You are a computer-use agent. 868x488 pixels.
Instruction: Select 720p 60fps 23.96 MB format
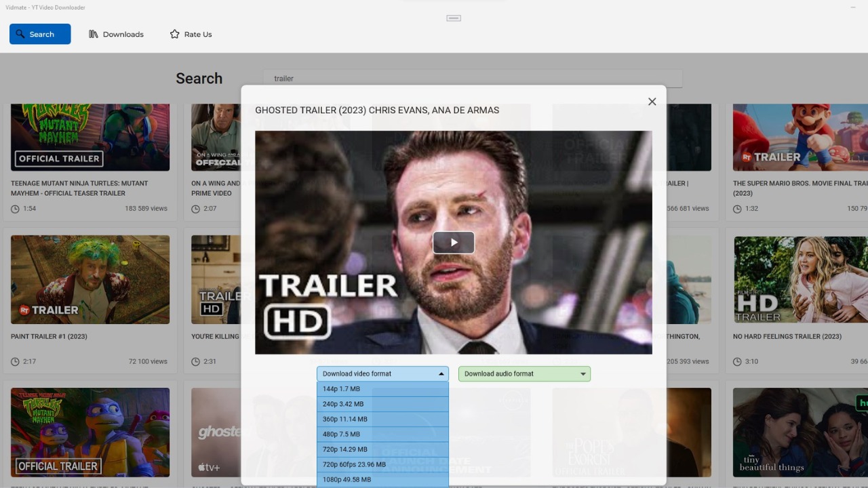click(x=382, y=464)
